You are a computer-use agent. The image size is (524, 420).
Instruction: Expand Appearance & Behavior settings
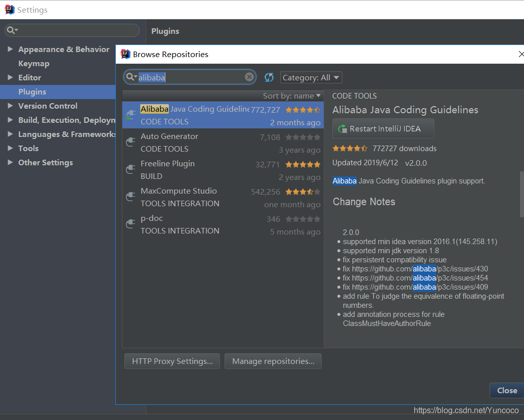10,49
